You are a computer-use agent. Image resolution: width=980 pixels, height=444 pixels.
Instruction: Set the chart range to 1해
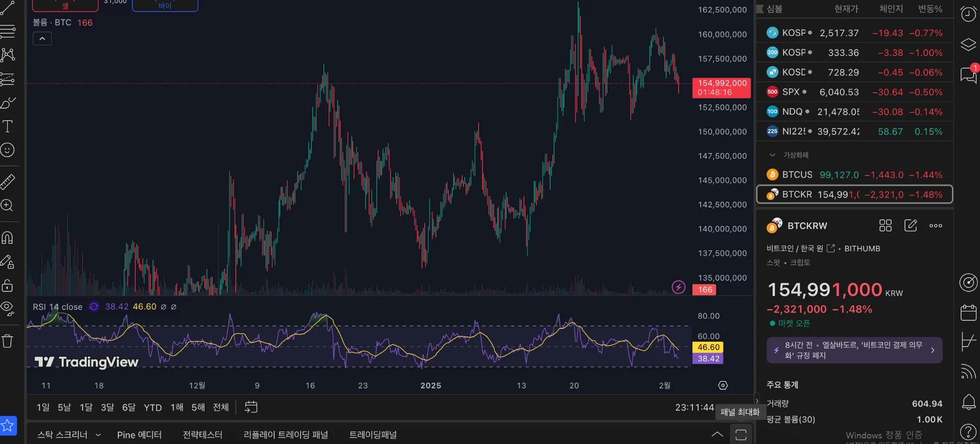point(177,407)
